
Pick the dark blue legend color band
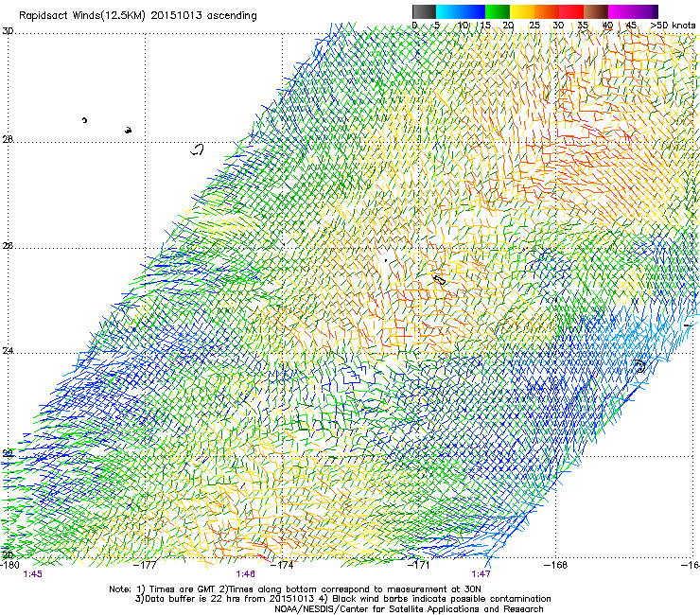[473, 11]
